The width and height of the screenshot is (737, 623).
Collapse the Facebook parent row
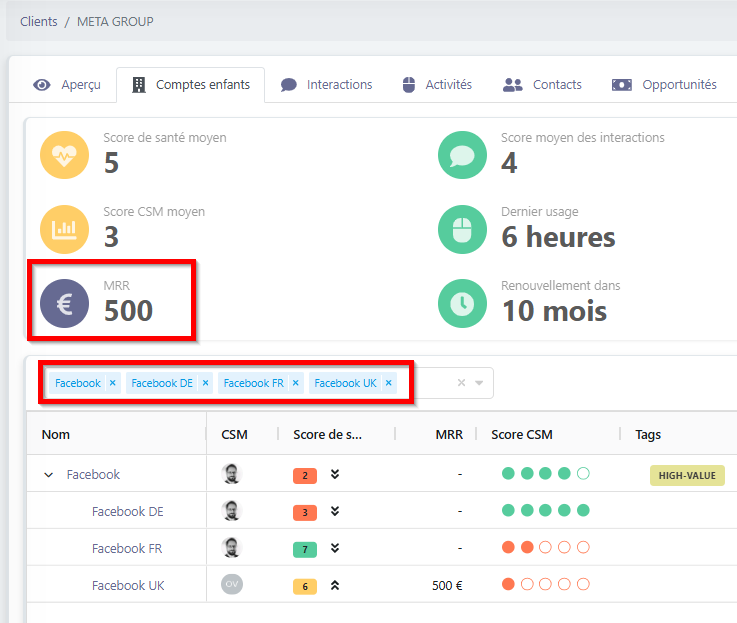[48, 475]
